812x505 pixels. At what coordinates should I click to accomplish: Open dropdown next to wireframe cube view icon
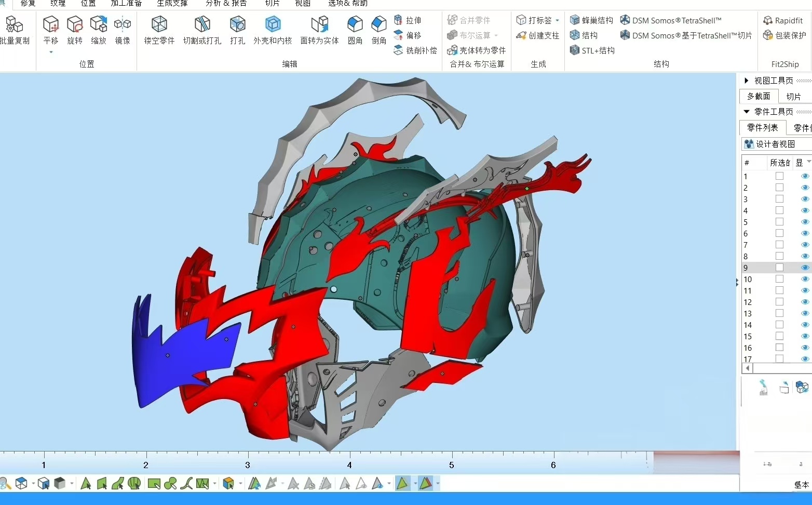[33, 484]
